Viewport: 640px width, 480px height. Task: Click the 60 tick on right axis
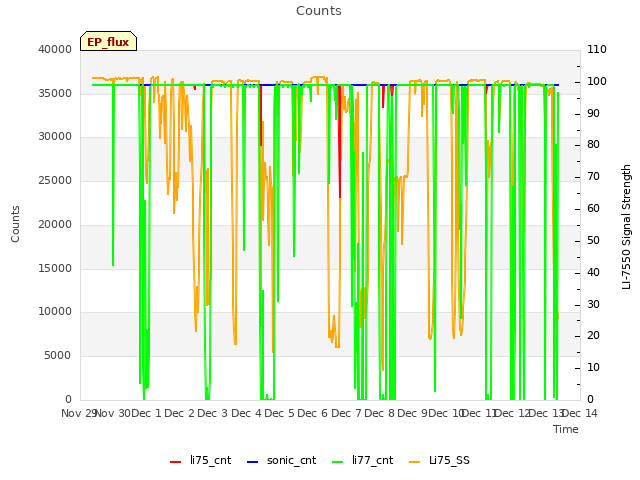pyautogui.click(x=593, y=209)
